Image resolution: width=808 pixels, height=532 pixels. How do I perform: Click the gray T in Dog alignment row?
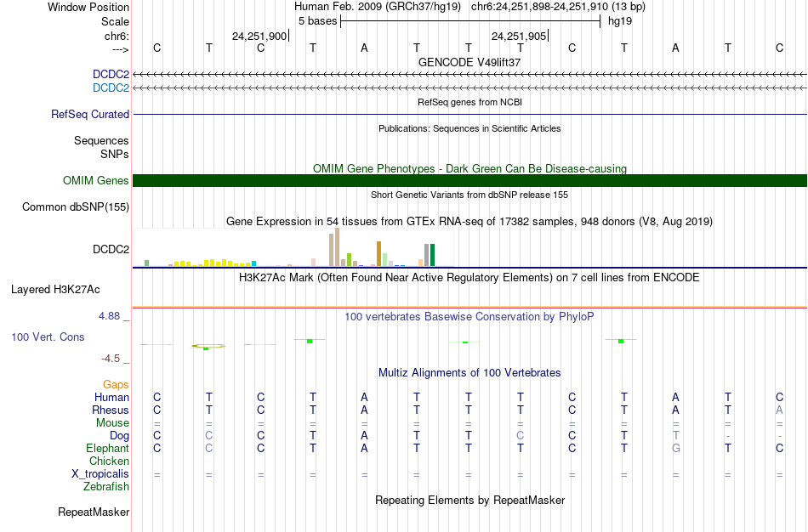pos(675,436)
